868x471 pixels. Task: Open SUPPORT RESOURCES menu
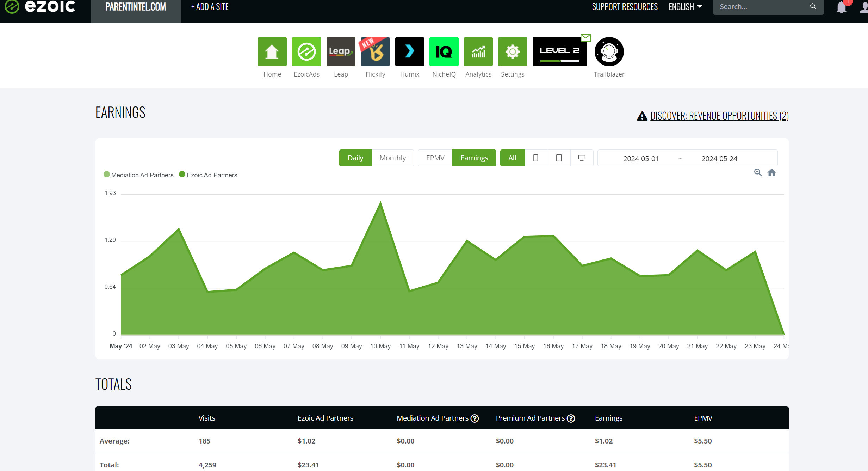[625, 7]
